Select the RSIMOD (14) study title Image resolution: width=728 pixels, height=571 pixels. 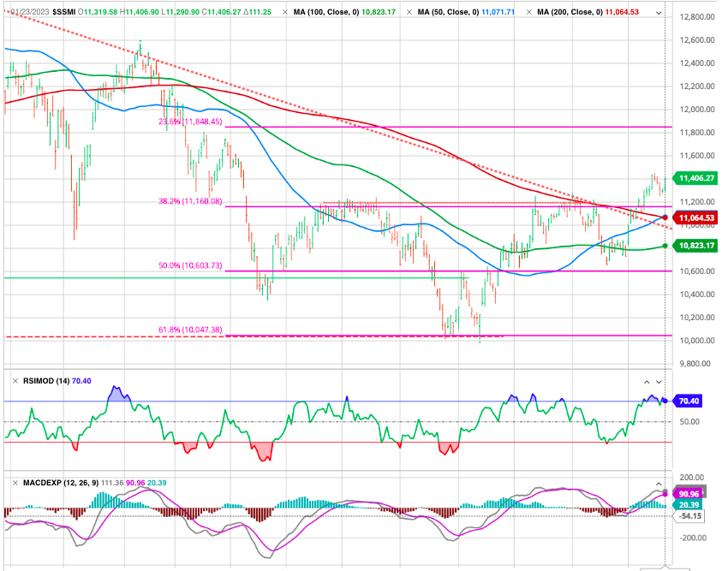[x=45, y=380]
